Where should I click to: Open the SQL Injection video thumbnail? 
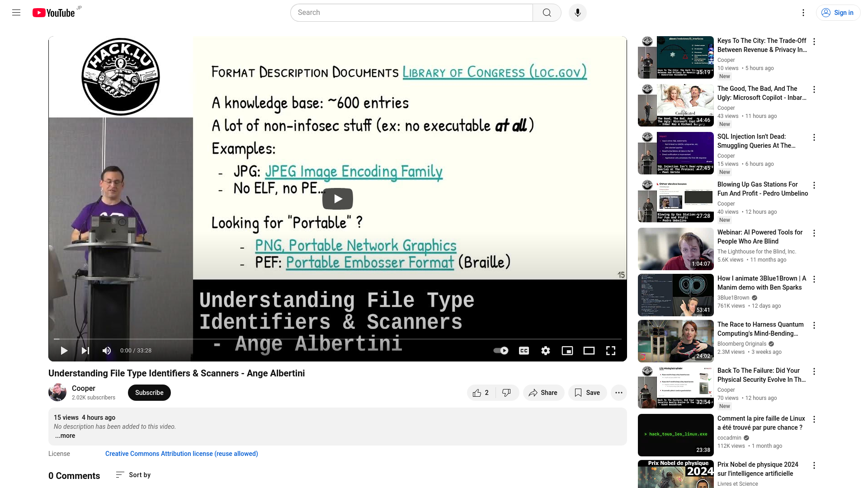[x=676, y=153]
